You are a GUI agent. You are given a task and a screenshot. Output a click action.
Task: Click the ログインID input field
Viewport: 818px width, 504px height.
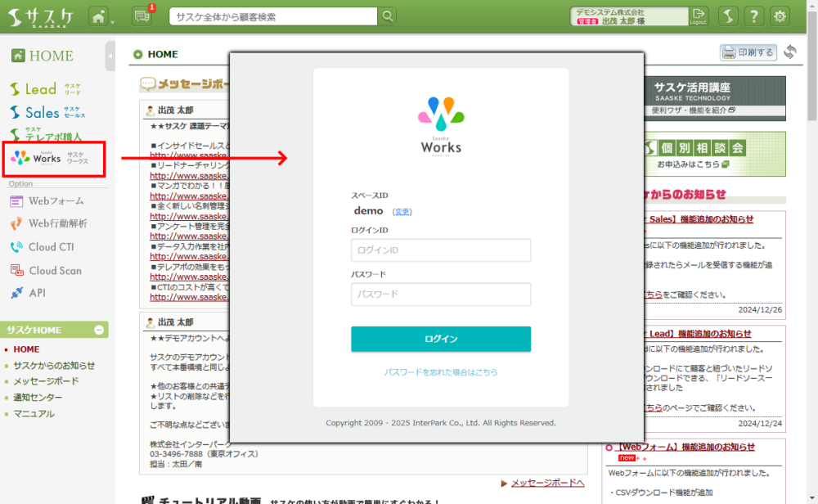[x=441, y=250]
